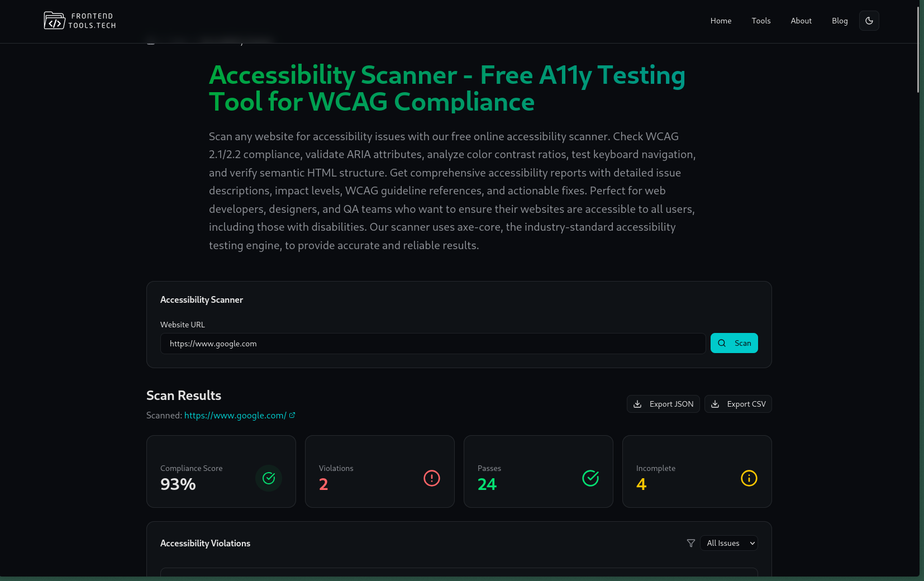Open the All Issues dropdown
Image resolution: width=924 pixels, height=581 pixels.
click(729, 543)
